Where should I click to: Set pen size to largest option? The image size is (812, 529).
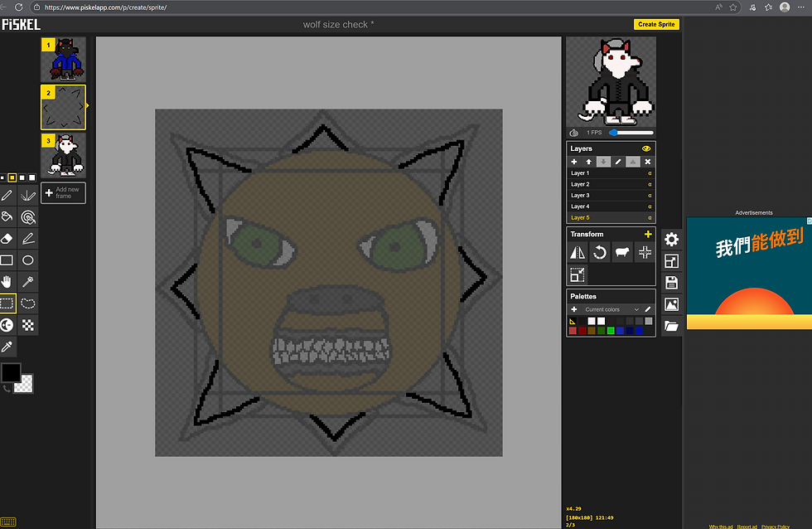[x=32, y=177]
